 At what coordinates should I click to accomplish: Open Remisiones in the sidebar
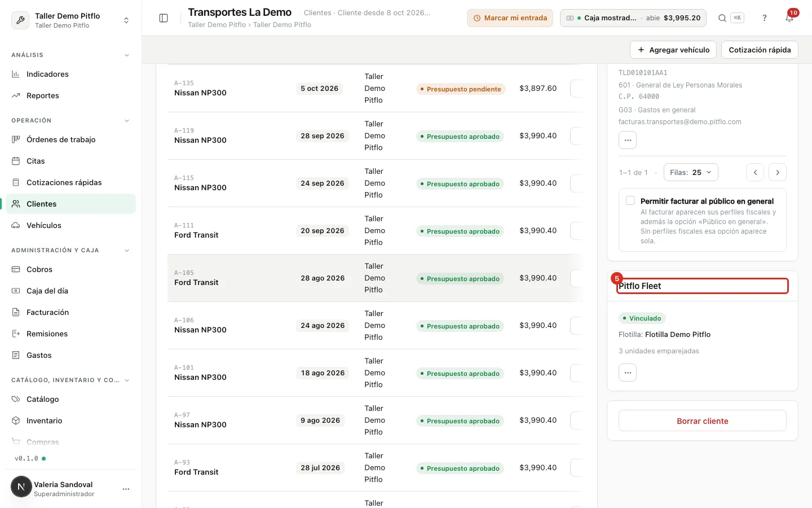pos(71,334)
